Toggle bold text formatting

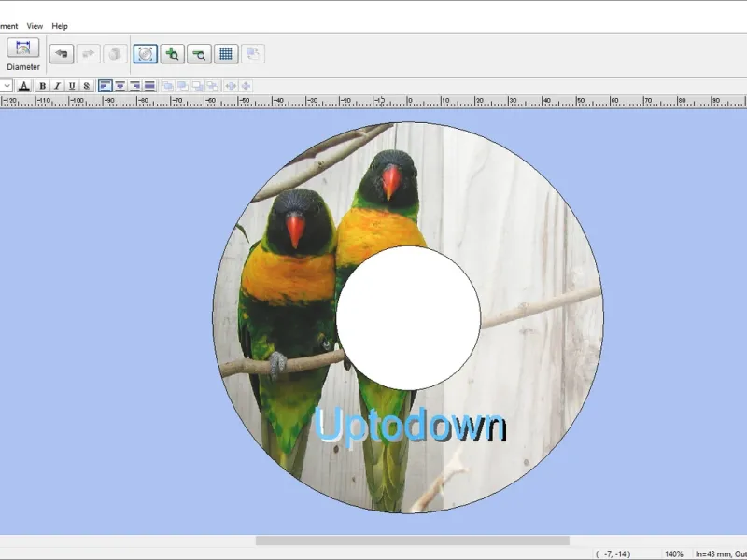pyautogui.click(x=42, y=86)
